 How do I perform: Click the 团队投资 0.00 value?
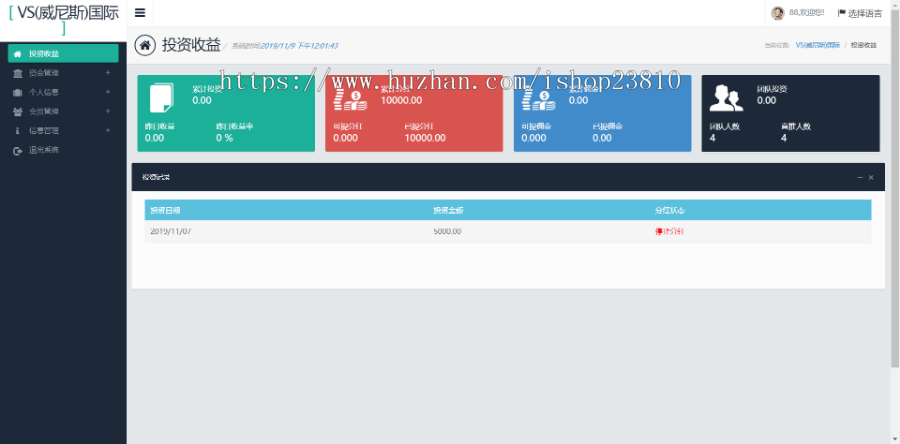(766, 100)
